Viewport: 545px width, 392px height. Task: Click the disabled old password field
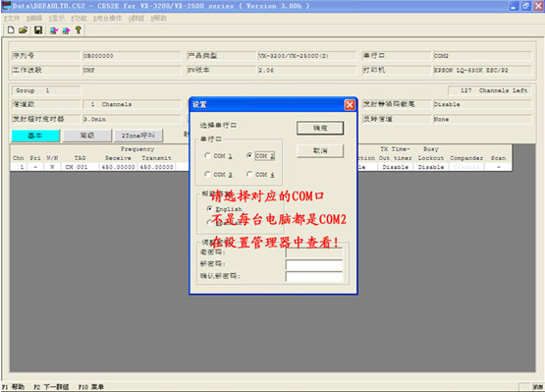pos(314,252)
